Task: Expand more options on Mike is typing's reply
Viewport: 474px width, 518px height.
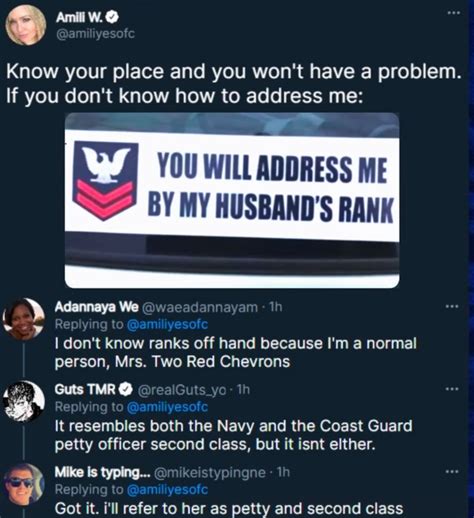Action: point(452,472)
